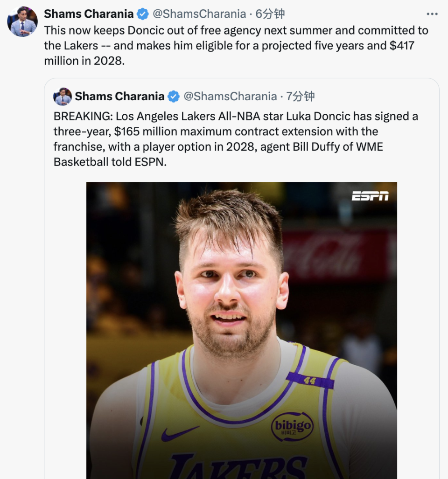The width and height of the screenshot is (448, 479).
Task: Open the quoted BREAKING tweet text
Action: (236, 139)
